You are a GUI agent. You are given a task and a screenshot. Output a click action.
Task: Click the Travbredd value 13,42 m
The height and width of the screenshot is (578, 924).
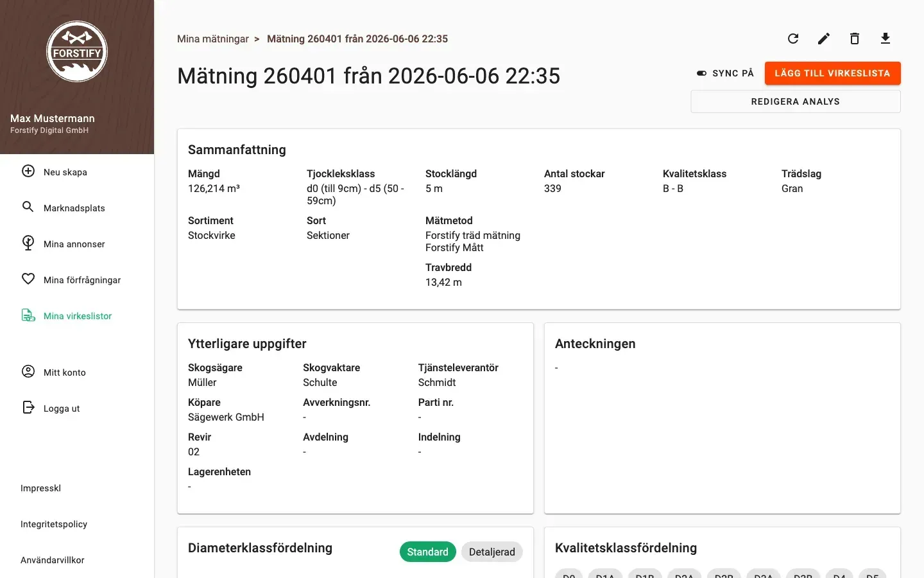click(x=443, y=282)
